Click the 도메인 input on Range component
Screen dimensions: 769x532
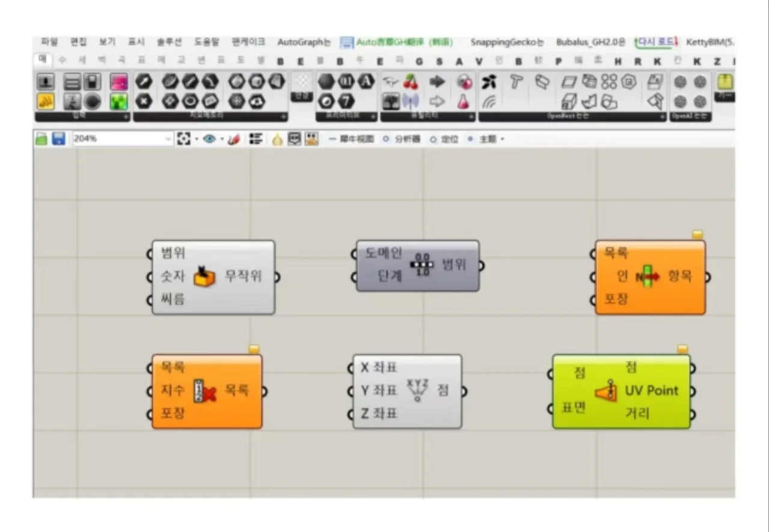[x=384, y=253]
